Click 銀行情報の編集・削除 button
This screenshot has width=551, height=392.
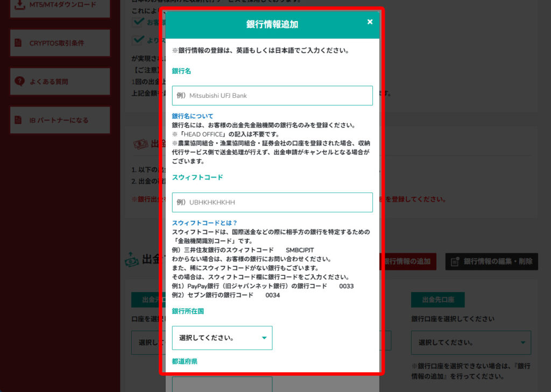click(x=491, y=261)
